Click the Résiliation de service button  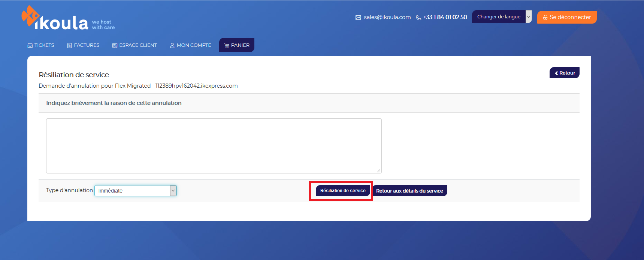(x=343, y=191)
